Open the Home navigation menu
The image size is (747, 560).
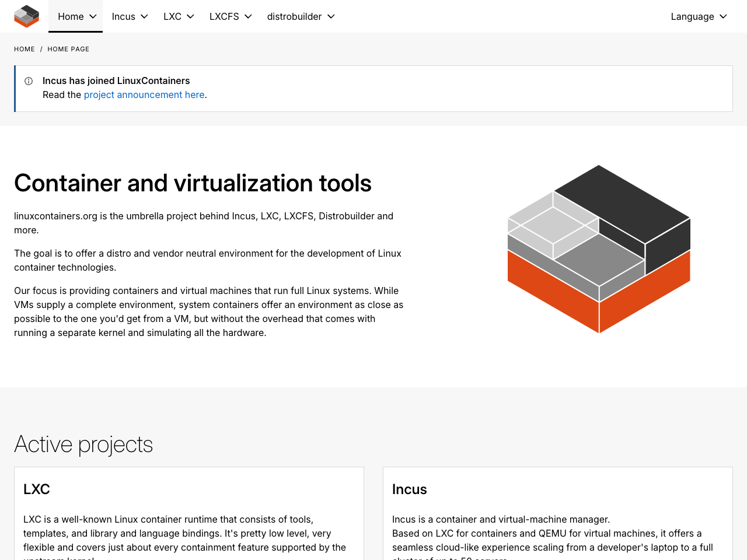pos(75,16)
